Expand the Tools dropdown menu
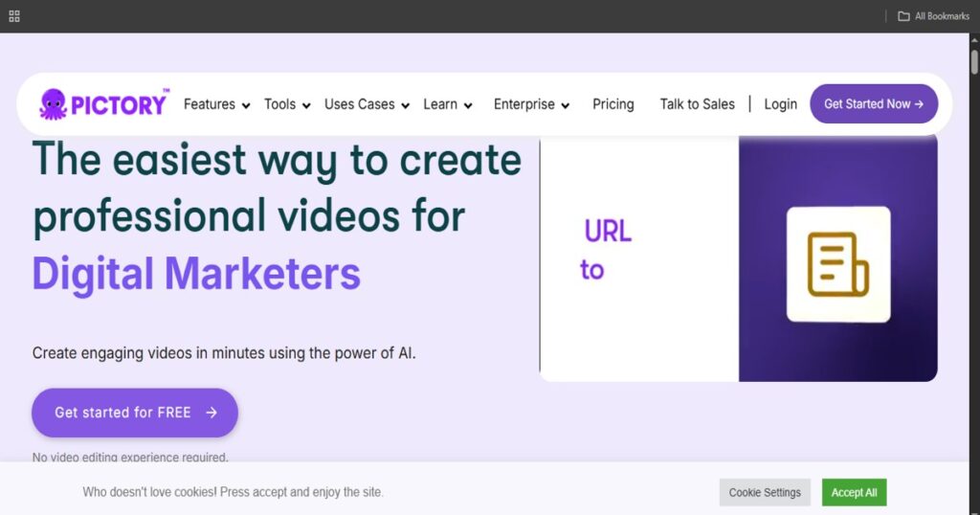This screenshot has width=980, height=515. [x=287, y=104]
